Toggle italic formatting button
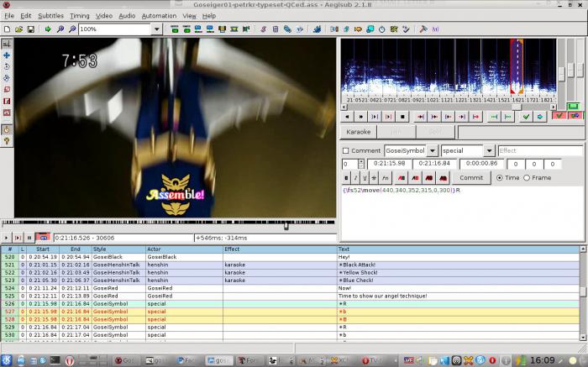The height and width of the screenshot is (367, 588). 355,178
